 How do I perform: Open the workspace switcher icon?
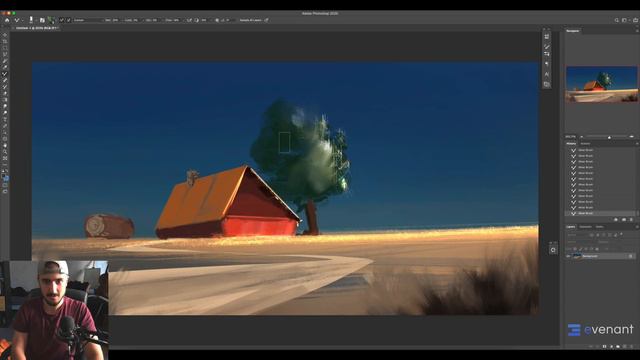click(x=624, y=20)
